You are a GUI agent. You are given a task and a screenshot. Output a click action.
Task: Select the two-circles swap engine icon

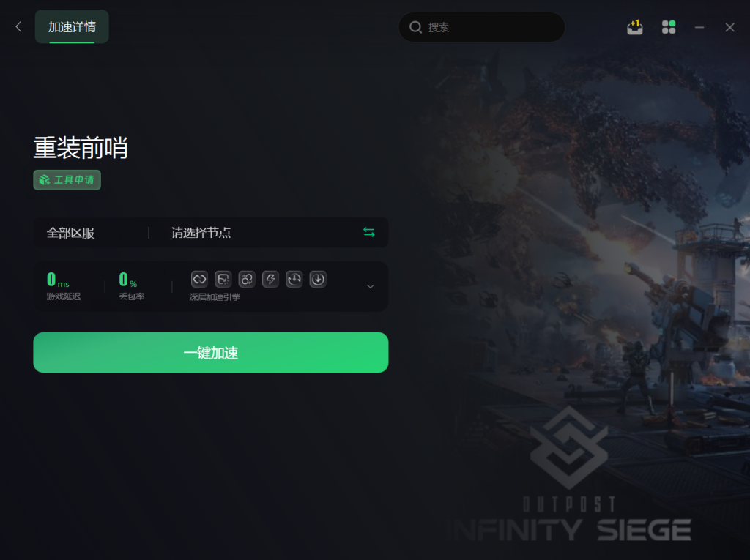coord(247,280)
